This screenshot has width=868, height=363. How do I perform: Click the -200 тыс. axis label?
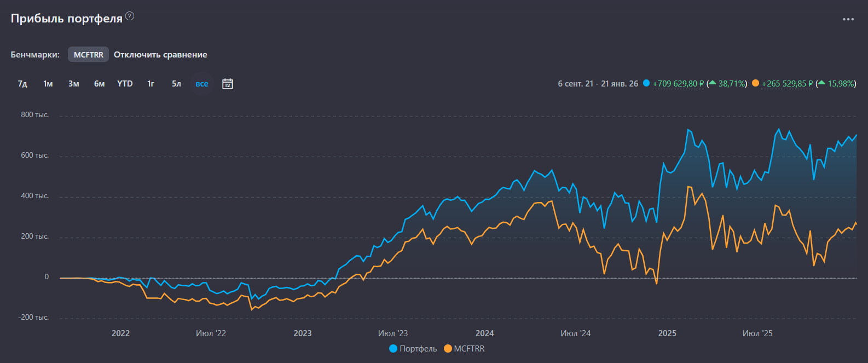pos(34,318)
